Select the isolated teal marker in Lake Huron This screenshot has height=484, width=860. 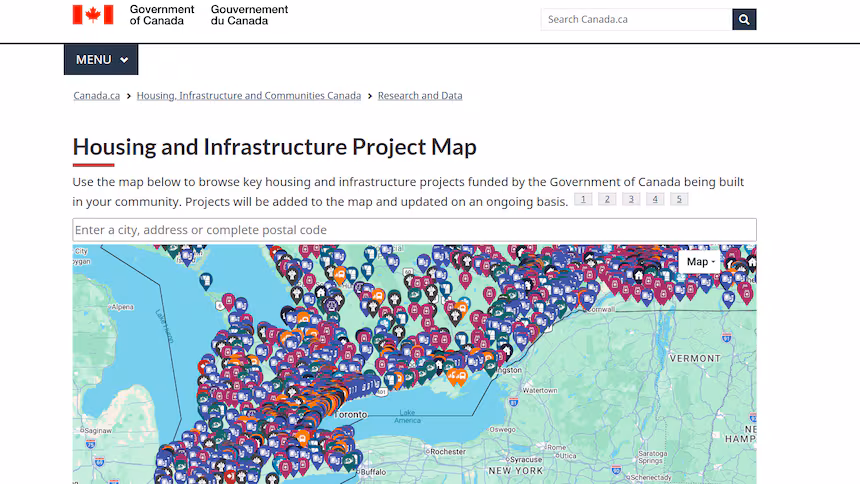[206, 281]
